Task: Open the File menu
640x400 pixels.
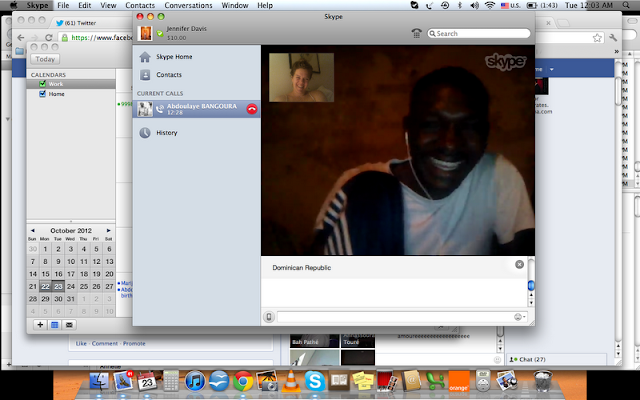Action: tap(63, 5)
